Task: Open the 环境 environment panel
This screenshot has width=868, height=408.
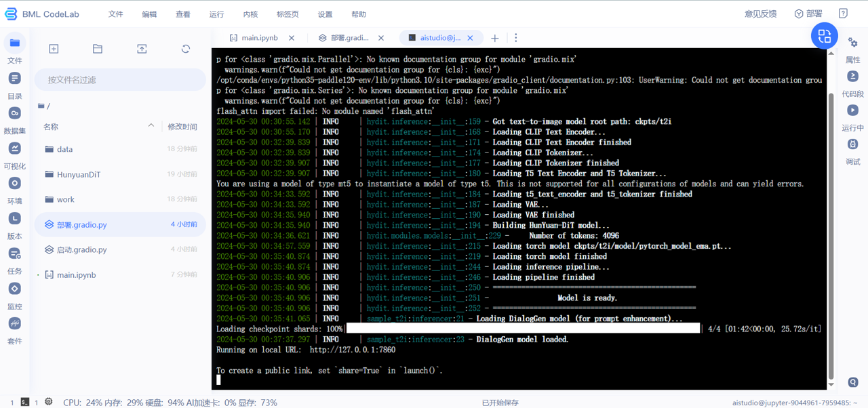Action: (14, 190)
